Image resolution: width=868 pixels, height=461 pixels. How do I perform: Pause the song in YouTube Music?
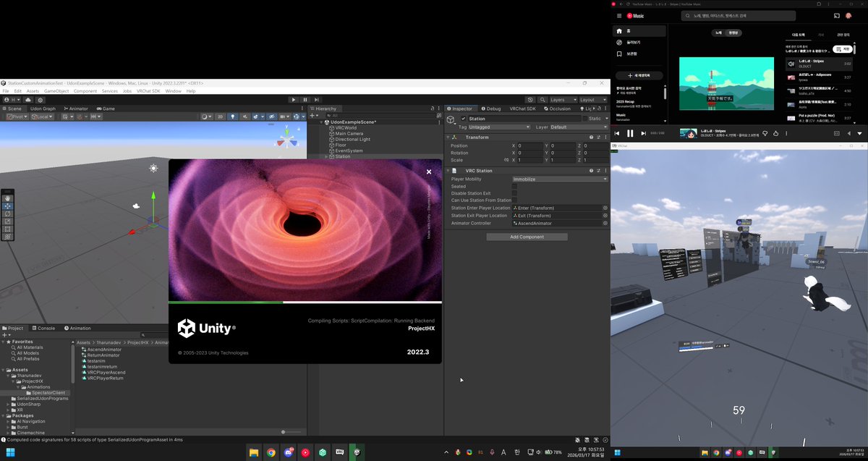pos(630,133)
